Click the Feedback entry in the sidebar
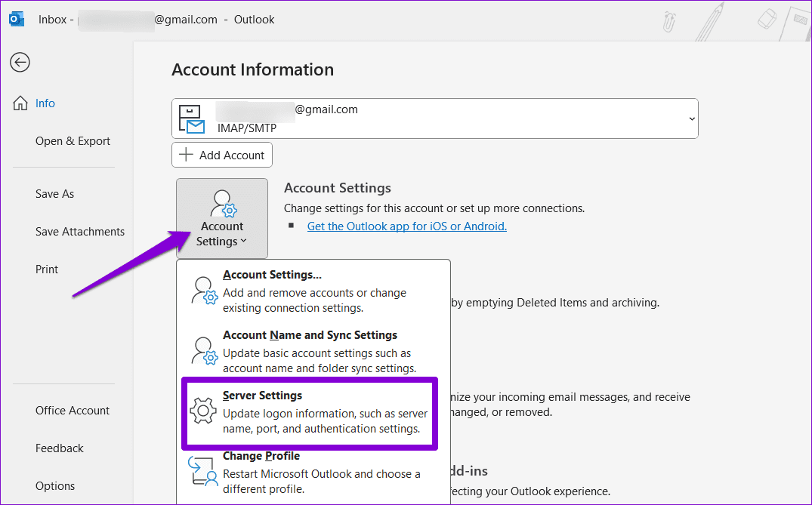The image size is (812, 505). tap(59, 448)
